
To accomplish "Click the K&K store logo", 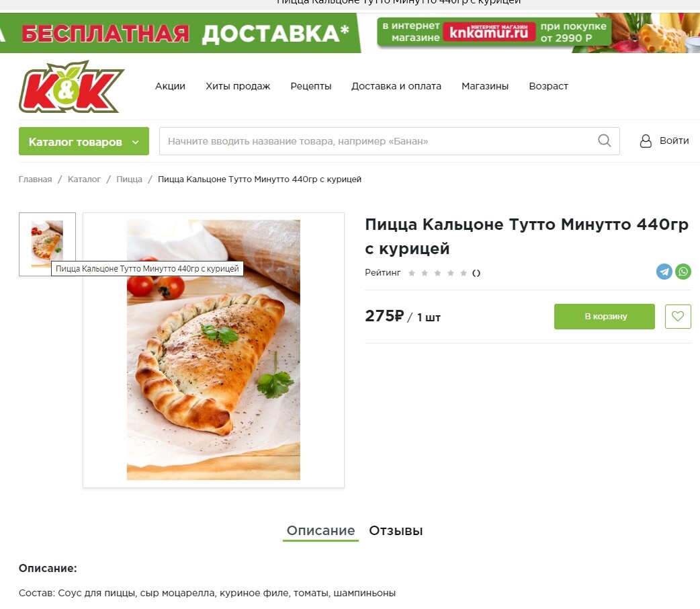I will (71, 87).
